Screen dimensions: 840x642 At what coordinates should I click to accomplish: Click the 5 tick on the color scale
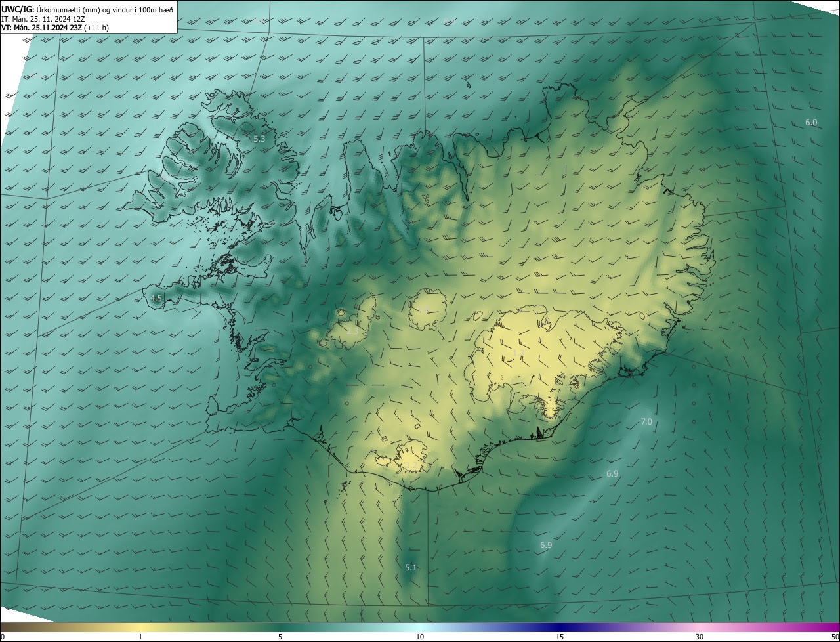(x=280, y=637)
